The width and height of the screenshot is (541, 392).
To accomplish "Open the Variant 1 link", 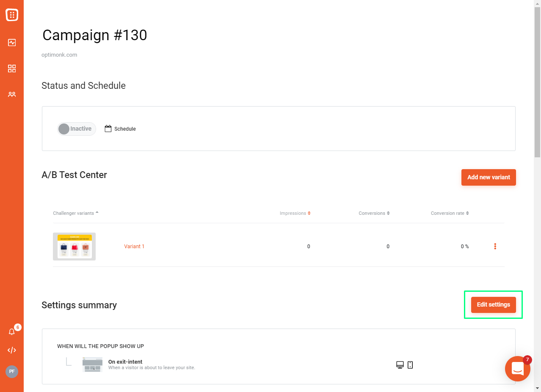I will coord(134,246).
